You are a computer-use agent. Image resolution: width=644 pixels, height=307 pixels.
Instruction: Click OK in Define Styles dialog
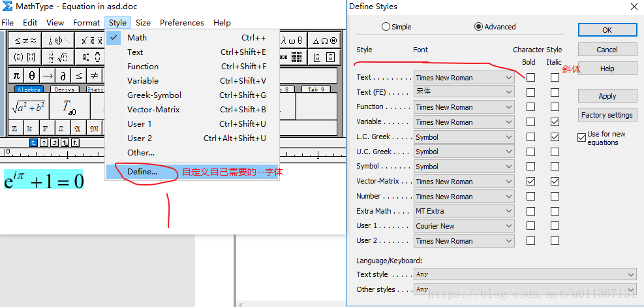coord(607,30)
